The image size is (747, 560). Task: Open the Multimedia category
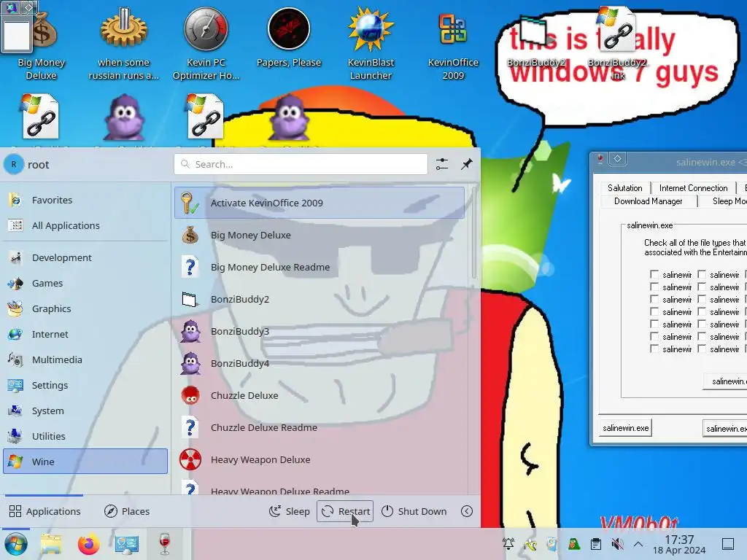[x=85, y=360]
